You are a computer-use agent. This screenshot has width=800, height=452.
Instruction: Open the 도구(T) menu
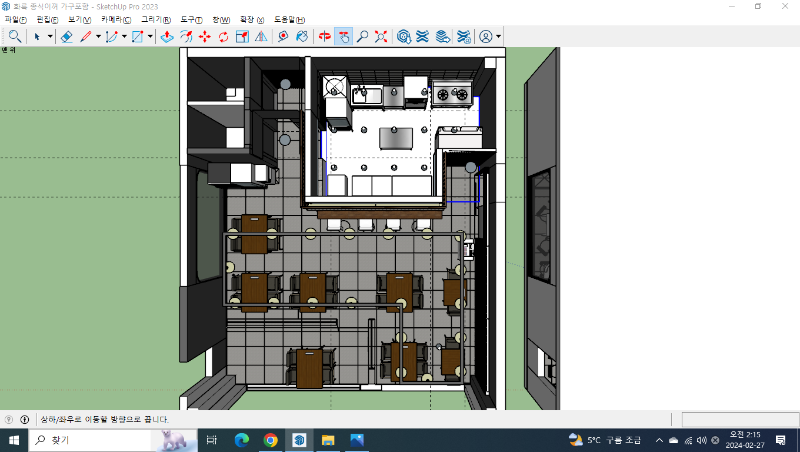coord(191,19)
